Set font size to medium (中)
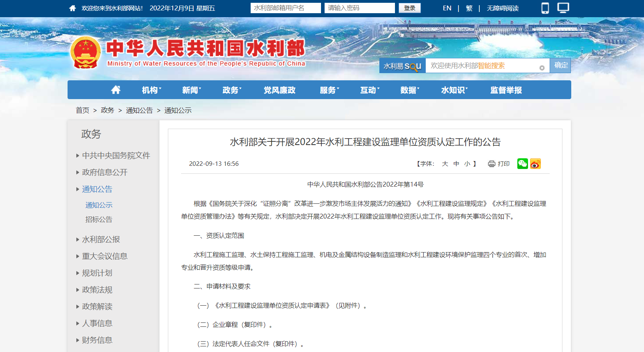This screenshot has width=644, height=352. click(x=456, y=164)
